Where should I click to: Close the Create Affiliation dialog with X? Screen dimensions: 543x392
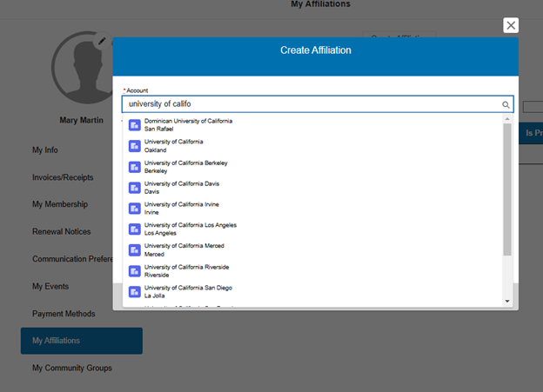click(x=511, y=25)
